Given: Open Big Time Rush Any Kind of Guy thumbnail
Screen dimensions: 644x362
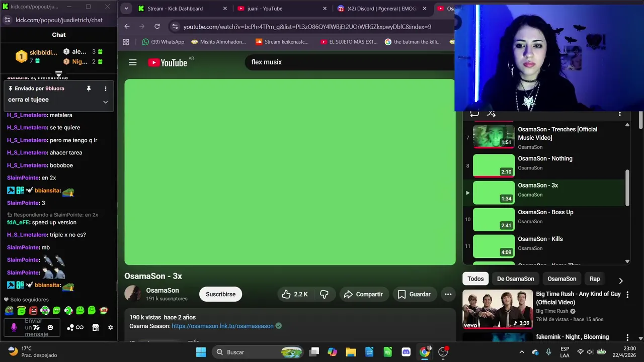Looking at the screenshot, I should (498, 309).
